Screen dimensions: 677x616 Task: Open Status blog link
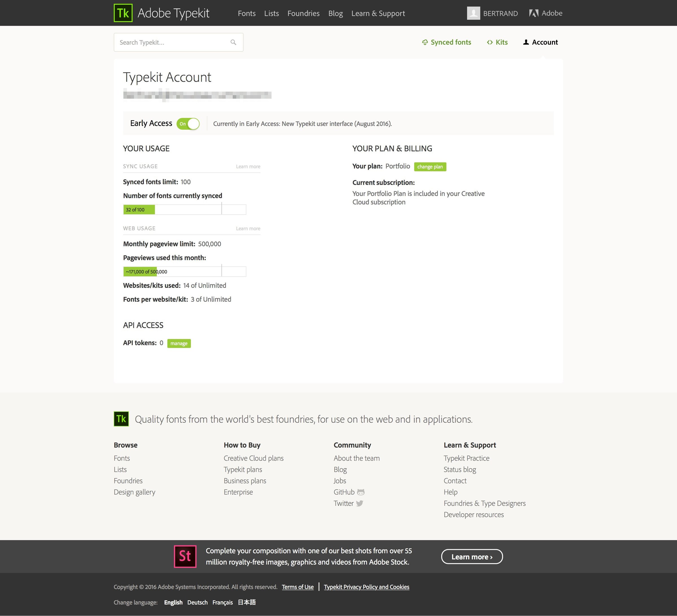click(460, 470)
